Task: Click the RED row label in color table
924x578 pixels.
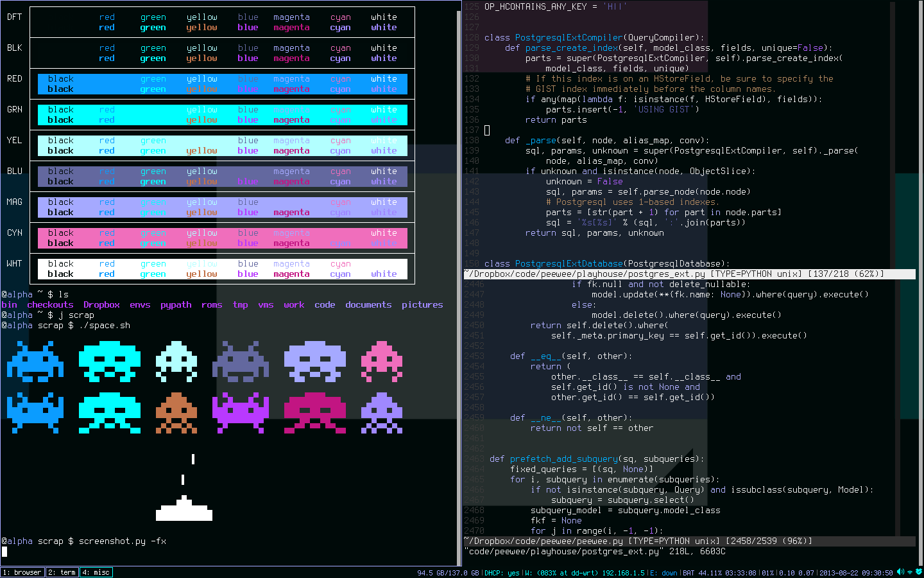Action: (x=14, y=79)
